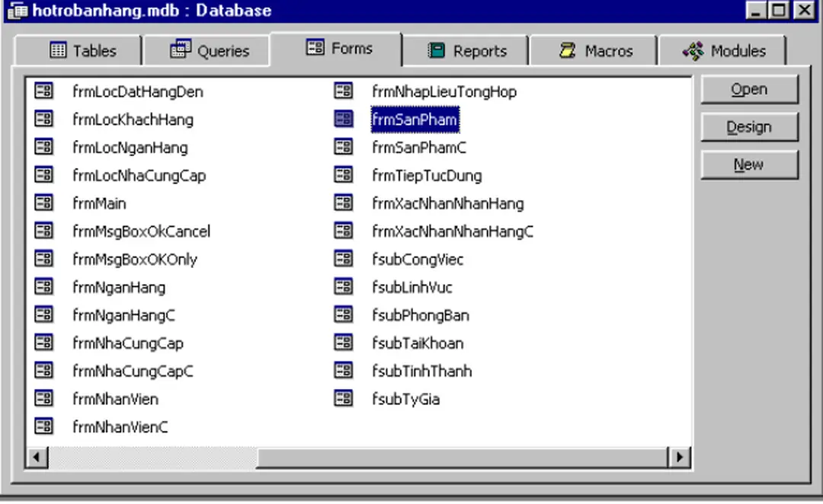This screenshot has height=504, width=823.
Task: Click the Design button
Action: point(748,126)
